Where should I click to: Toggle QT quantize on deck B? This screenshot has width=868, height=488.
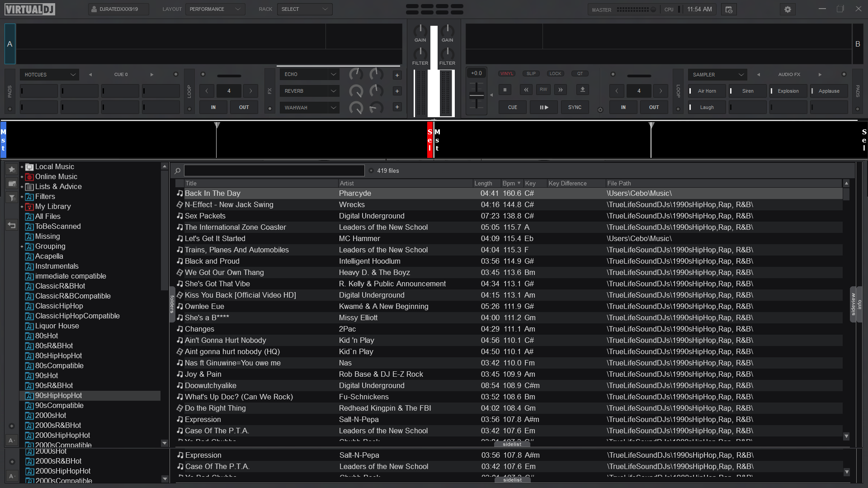[x=580, y=73]
